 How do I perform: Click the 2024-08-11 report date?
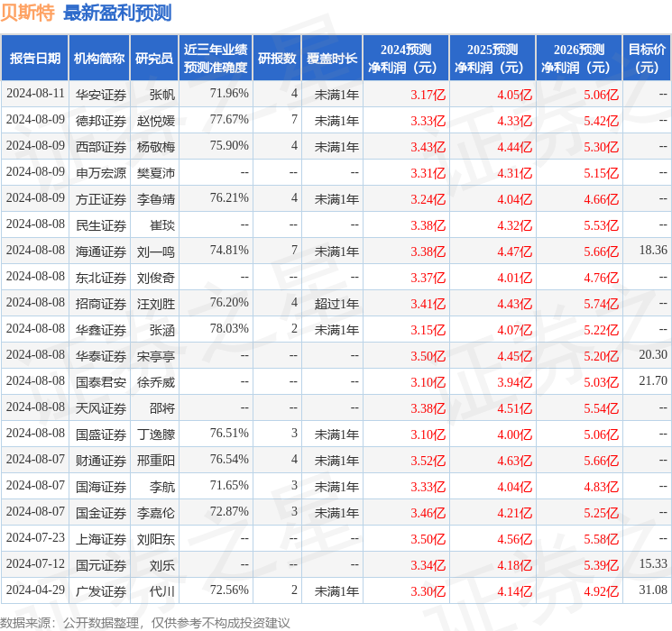(x=35, y=94)
